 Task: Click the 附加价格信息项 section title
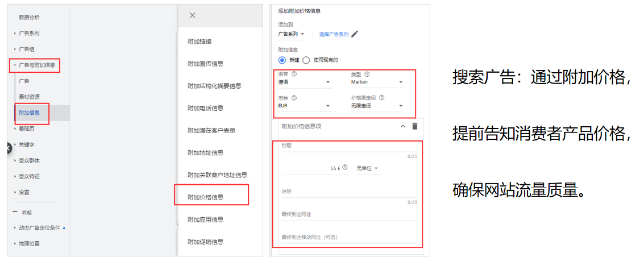tap(301, 126)
